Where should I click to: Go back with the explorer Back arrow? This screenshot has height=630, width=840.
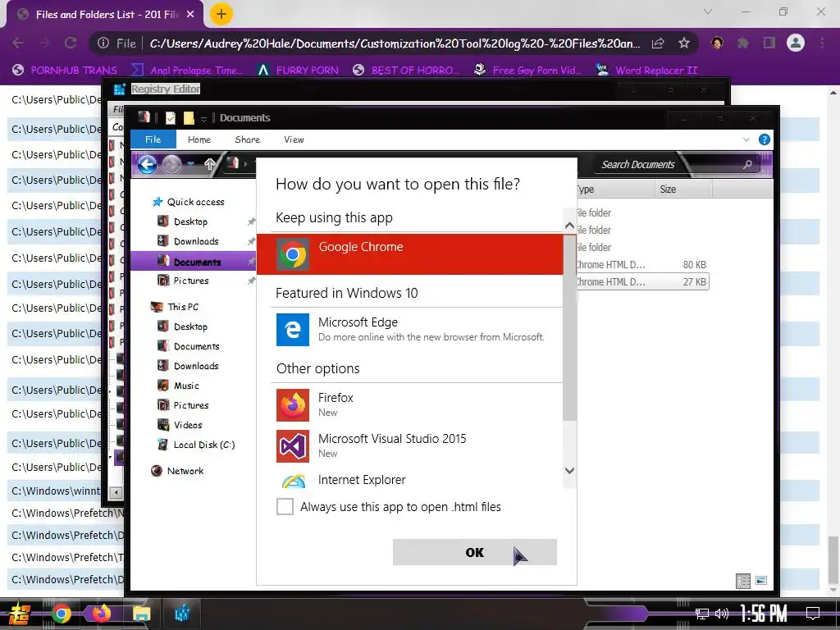147,164
